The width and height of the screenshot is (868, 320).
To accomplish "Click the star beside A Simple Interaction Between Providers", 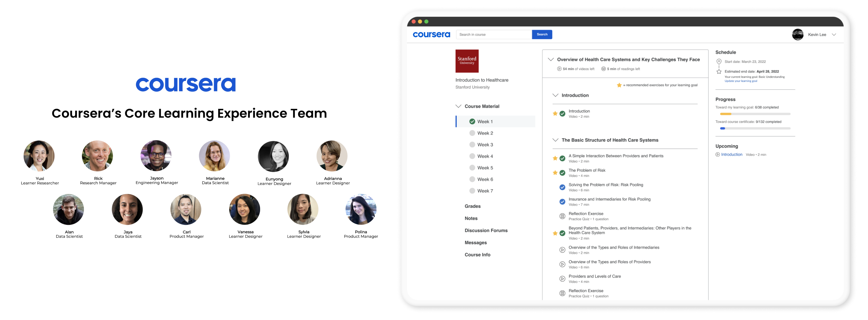I will click(x=555, y=158).
